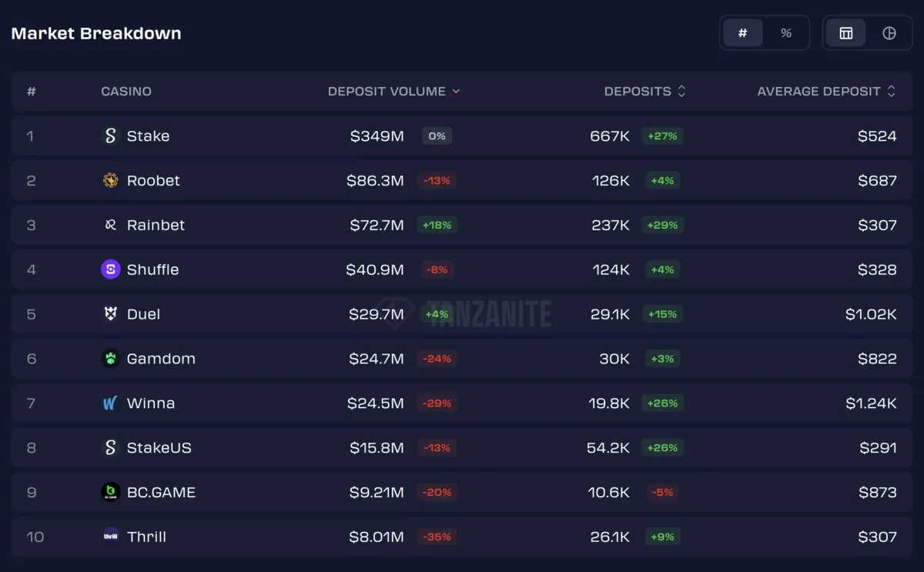Click the -35% volume badge for Thrill

(x=437, y=537)
